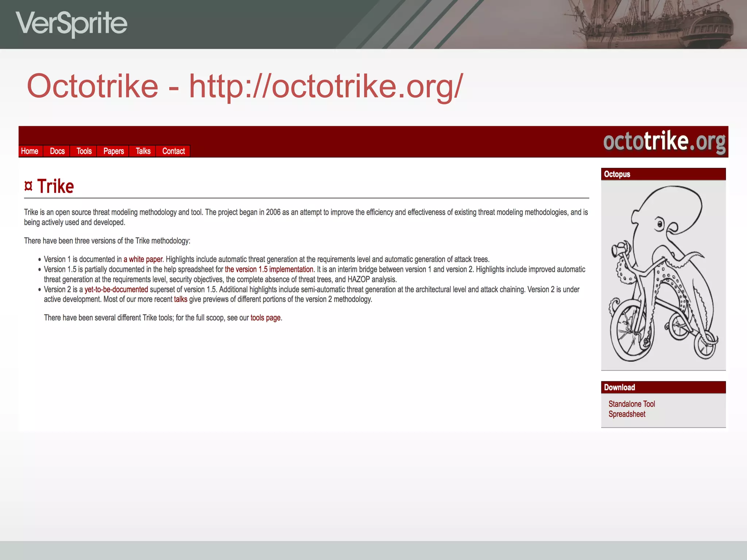Click the 'yet-to-be-documented' link
The height and width of the screenshot is (560, 747).
(x=116, y=289)
